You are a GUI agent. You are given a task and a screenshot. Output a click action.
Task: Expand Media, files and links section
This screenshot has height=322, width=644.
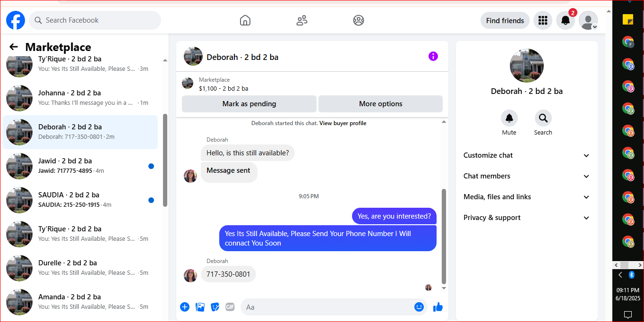click(526, 197)
